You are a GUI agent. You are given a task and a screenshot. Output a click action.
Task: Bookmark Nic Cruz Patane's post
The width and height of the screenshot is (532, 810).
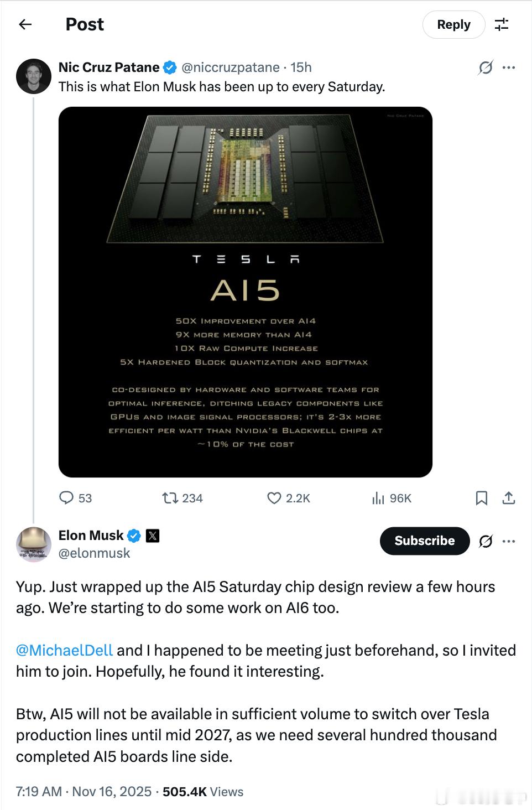click(x=482, y=498)
